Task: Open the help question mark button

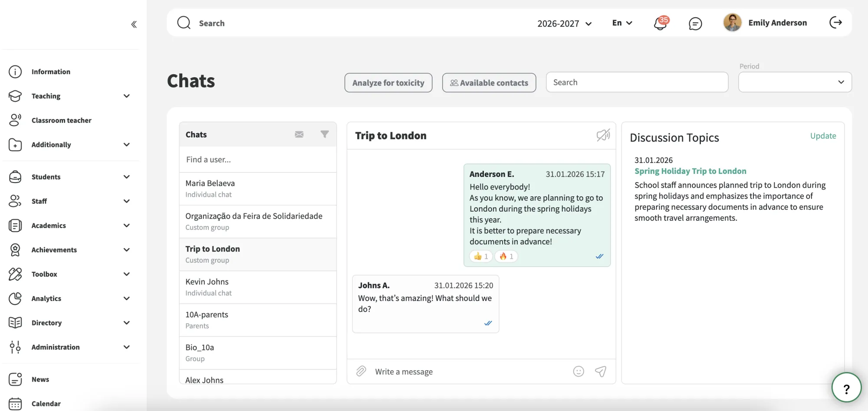Action: (x=846, y=388)
